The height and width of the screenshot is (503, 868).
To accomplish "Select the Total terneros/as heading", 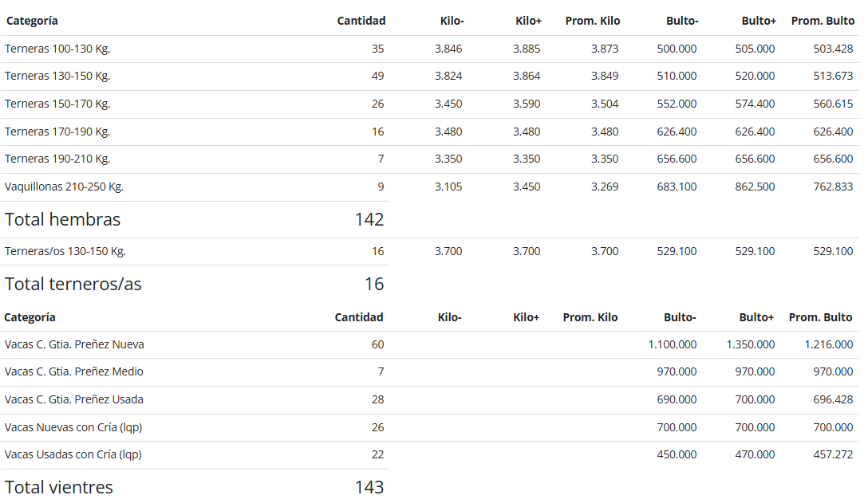I will 73,284.
